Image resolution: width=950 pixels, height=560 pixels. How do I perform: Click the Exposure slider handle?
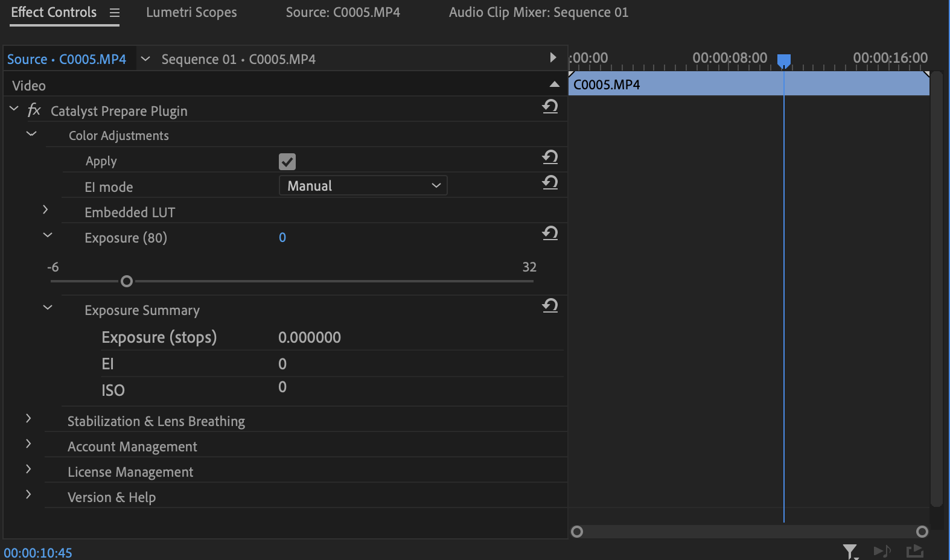tap(127, 281)
